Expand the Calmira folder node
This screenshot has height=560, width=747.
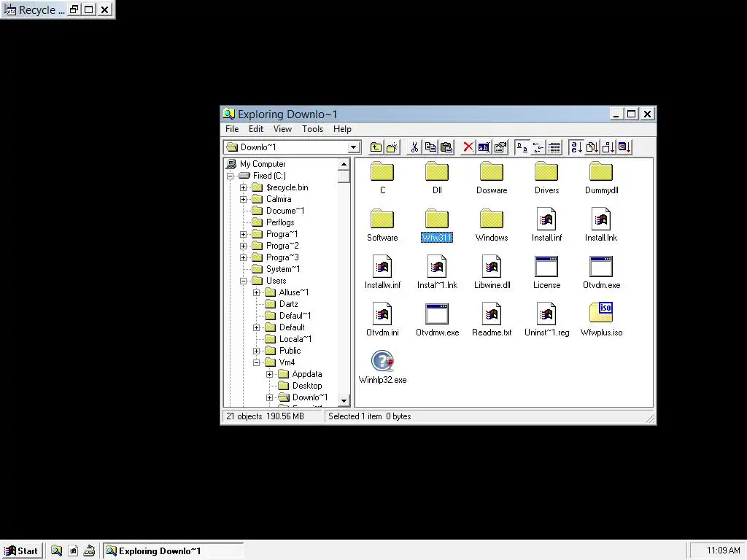coord(244,199)
